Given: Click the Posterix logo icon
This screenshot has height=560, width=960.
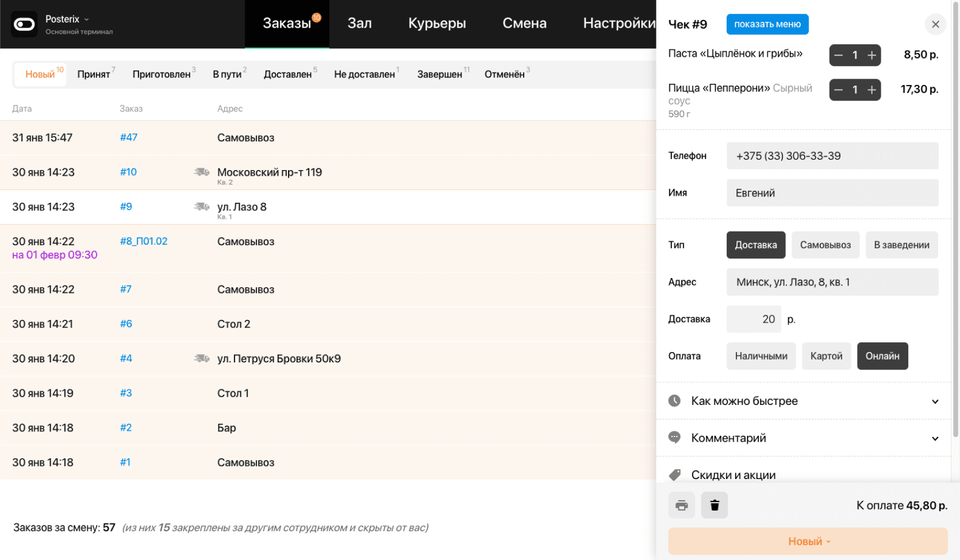Looking at the screenshot, I should [24, 24].
